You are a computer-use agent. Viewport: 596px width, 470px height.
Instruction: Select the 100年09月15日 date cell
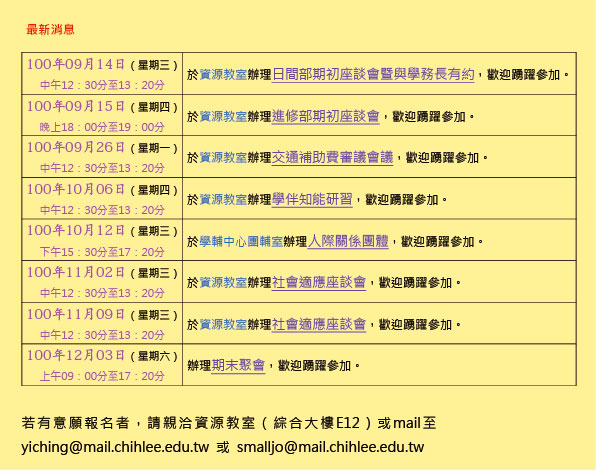click(102, 116)
